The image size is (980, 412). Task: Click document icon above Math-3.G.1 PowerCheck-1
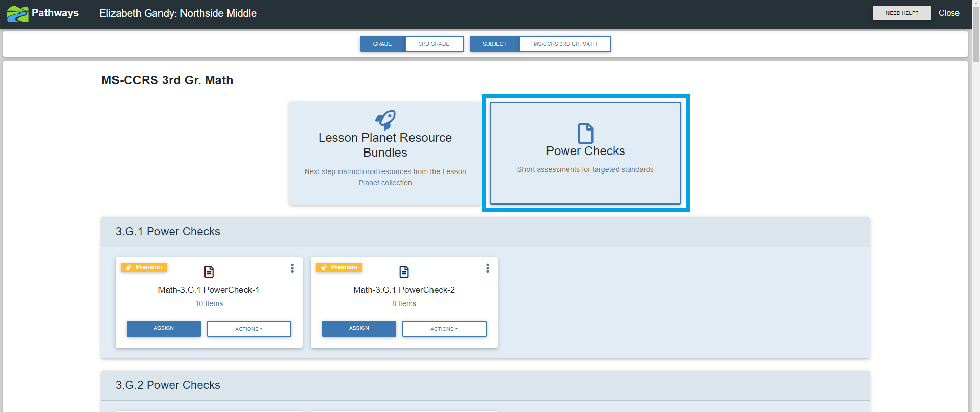209,271
